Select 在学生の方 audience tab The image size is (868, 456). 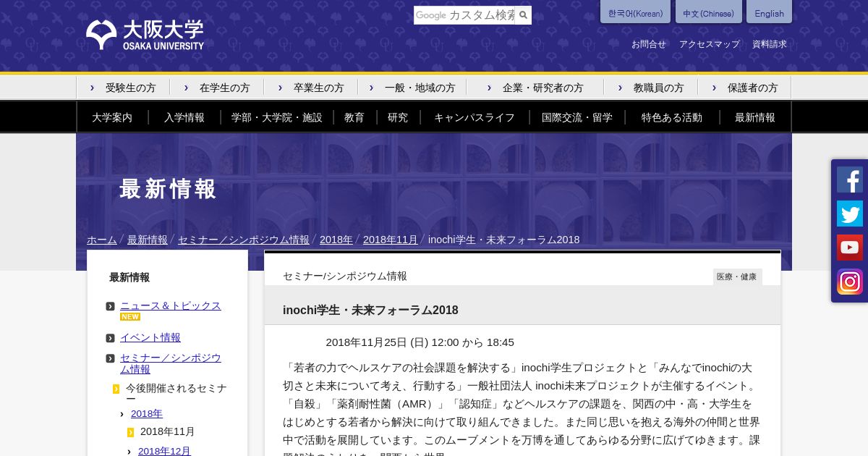217,88
